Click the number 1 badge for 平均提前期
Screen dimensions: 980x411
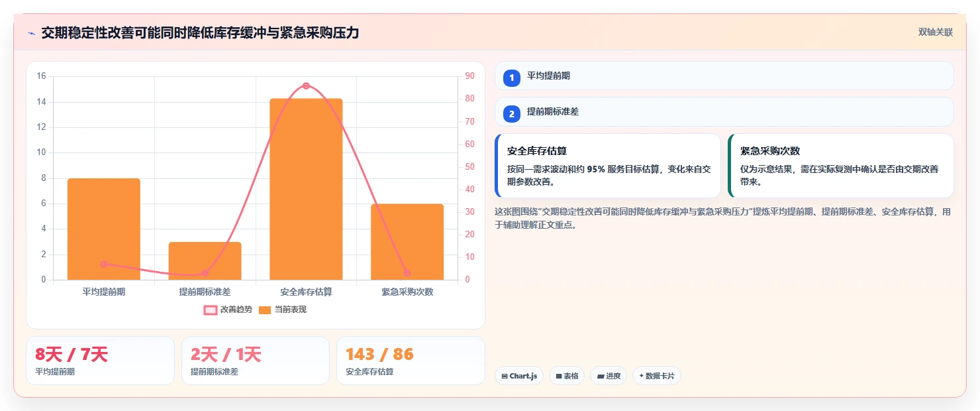click(x=512, y=78)
